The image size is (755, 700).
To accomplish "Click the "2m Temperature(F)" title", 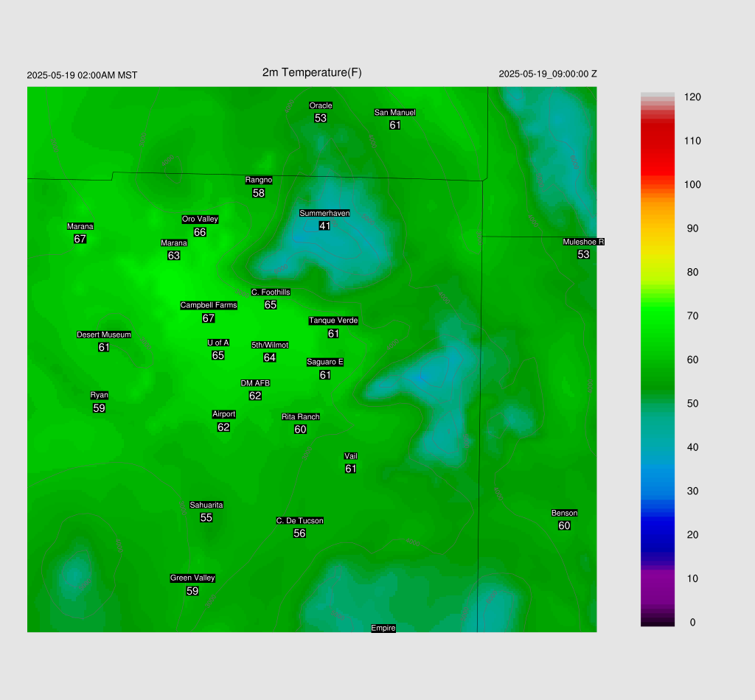I will 312,73.
